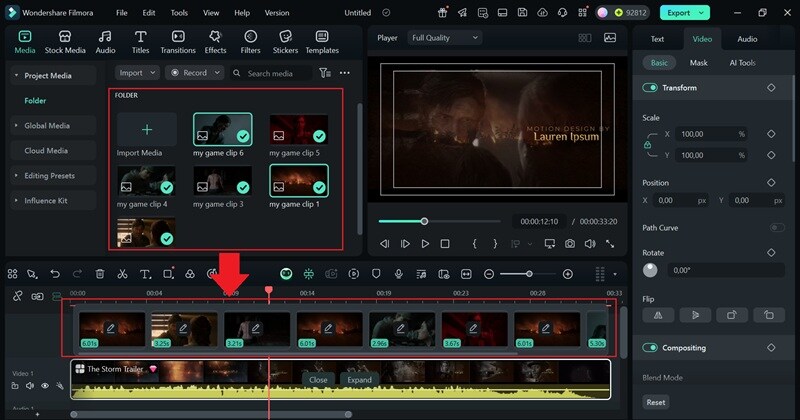Lock the Video 1 track
This screenshot has width=800, height=420.
pyautogui.click(x=15, y=386)
